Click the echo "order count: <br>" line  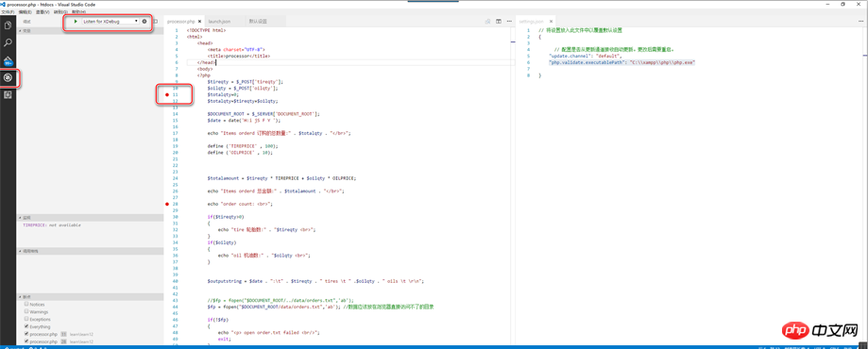(x=240, y=204)
